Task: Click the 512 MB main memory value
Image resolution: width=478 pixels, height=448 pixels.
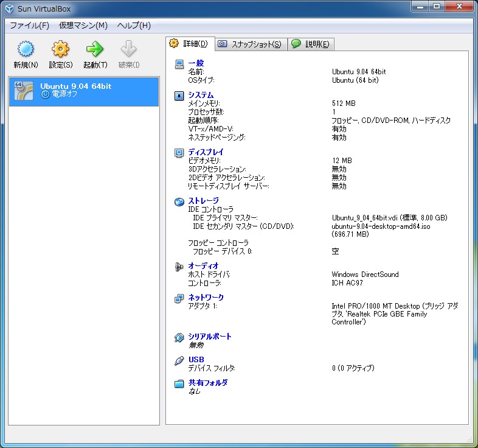Action: tap(344, 103)
